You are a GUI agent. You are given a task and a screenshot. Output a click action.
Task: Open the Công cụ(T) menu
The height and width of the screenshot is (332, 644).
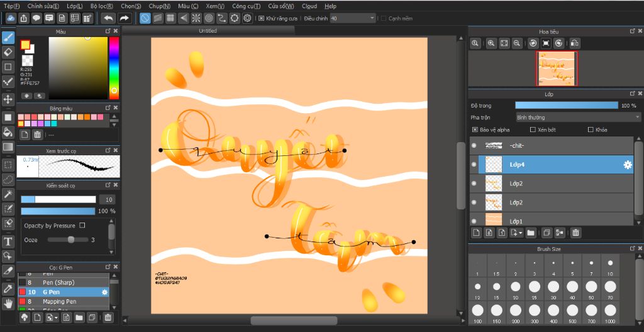(246, 6)
